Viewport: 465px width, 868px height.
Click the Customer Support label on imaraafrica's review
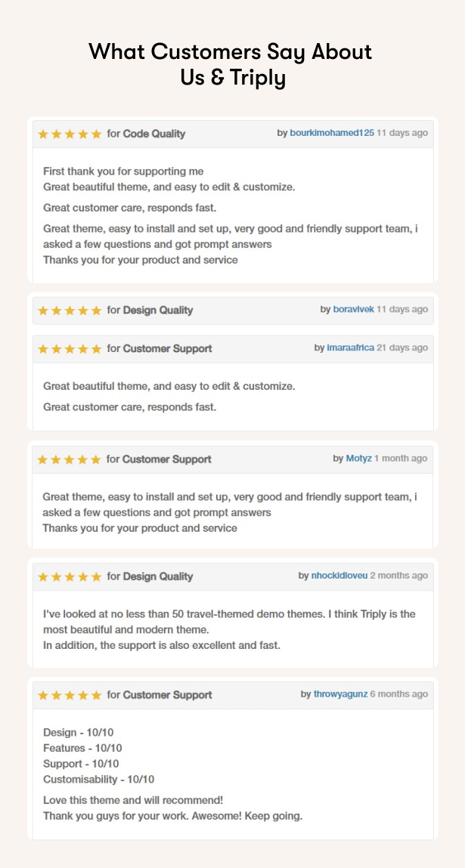click(x=167, y=349)
